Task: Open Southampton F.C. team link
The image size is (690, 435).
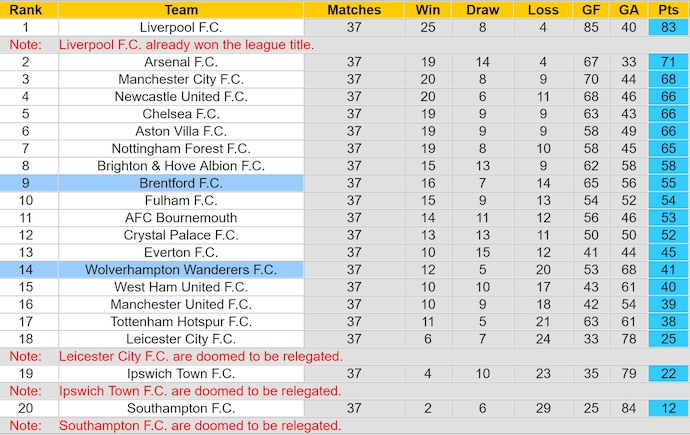Action: 181,408
